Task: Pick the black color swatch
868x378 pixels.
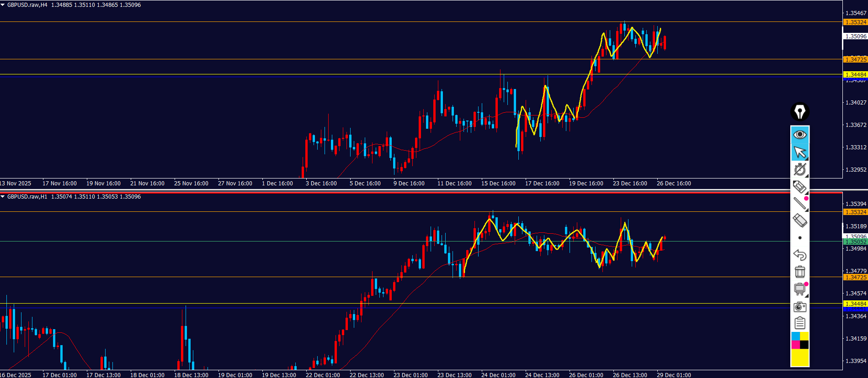Action: tap(804, 345)
